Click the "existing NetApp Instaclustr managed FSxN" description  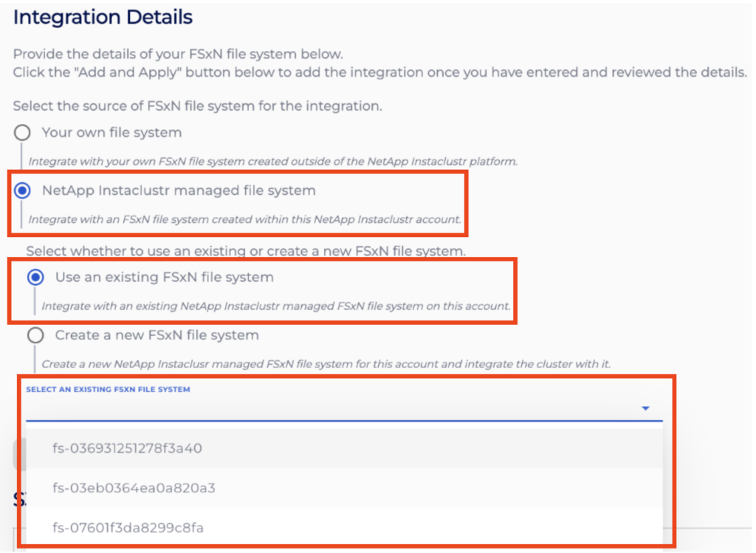pyautogui.click(x=276, y=306)
